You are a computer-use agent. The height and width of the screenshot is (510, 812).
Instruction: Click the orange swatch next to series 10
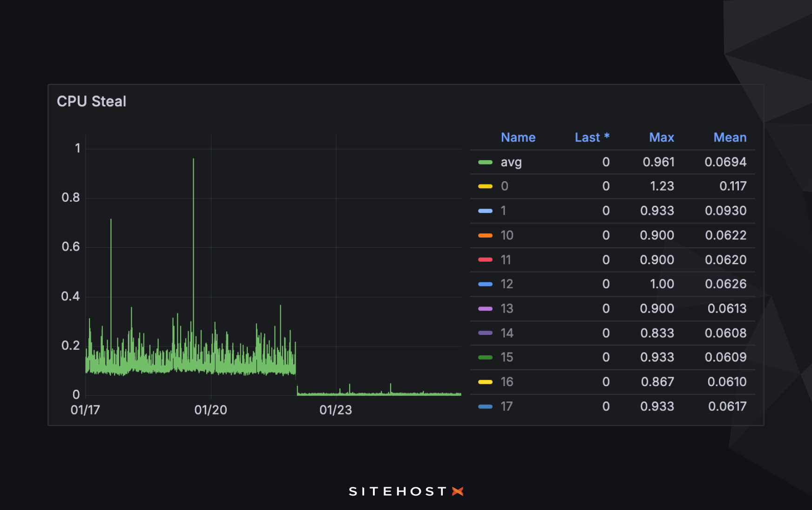click(x=486, y=235)
